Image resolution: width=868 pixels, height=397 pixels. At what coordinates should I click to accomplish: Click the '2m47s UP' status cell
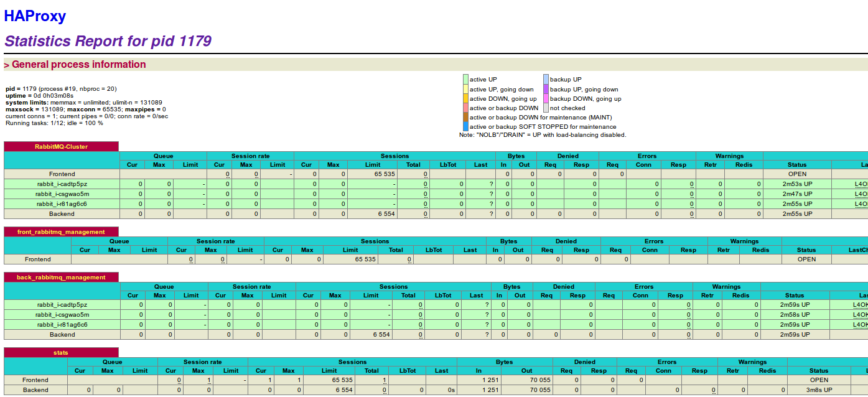(x=797, y=194)
